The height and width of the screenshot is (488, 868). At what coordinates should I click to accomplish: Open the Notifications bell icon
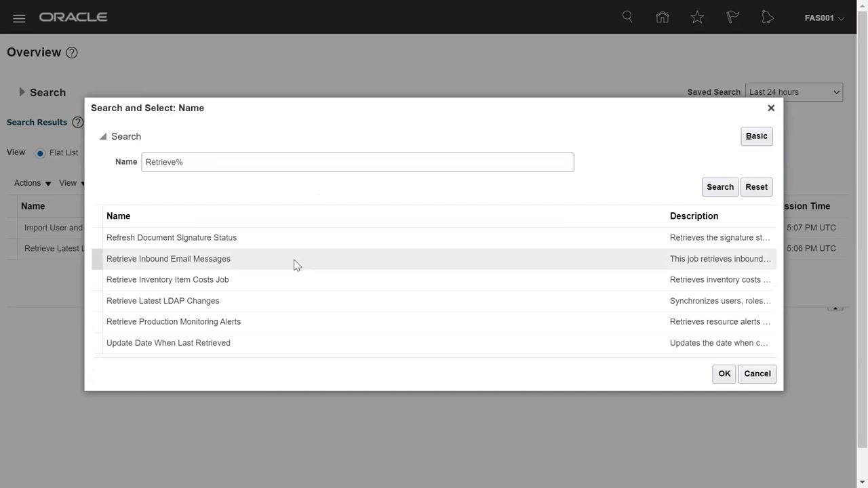768,17
